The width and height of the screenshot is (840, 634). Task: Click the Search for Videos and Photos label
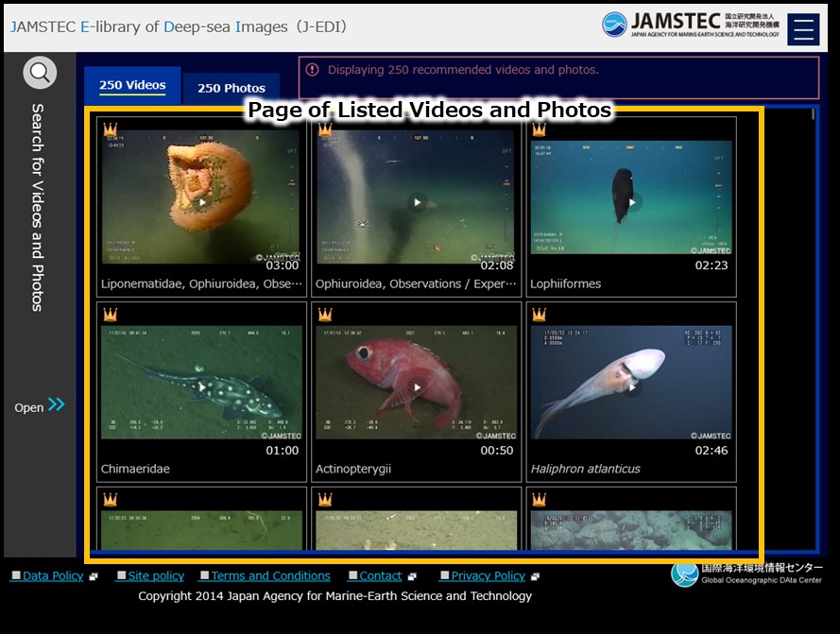[x=38, y=208]
